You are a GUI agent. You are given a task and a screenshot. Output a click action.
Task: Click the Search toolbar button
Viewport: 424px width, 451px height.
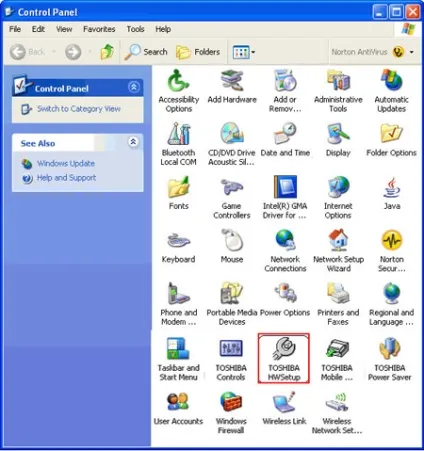146,52
